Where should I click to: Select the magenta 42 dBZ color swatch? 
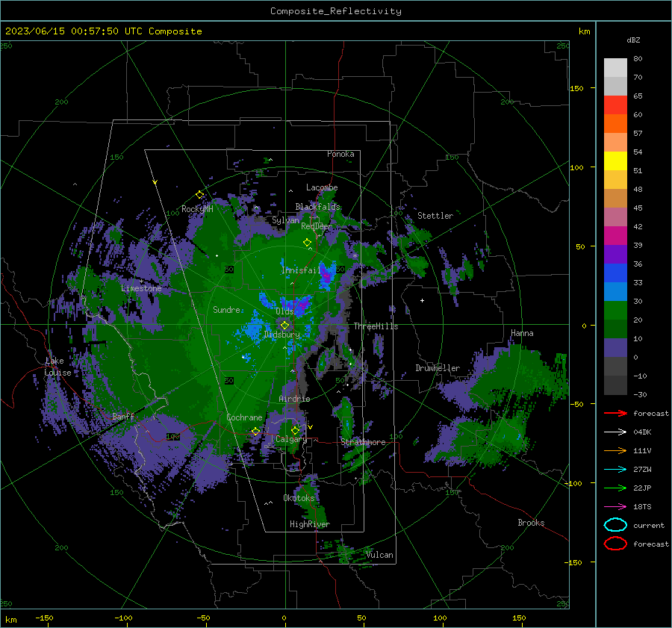coord(615,235)
